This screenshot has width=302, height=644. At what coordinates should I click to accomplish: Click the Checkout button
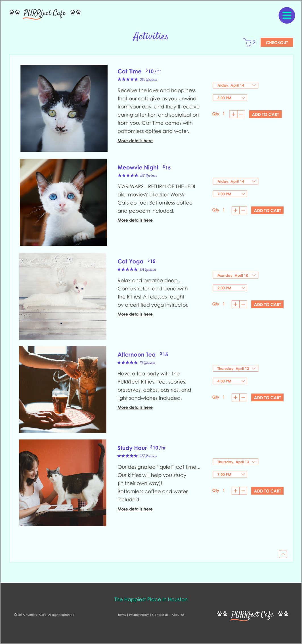(x=277, y=43)
